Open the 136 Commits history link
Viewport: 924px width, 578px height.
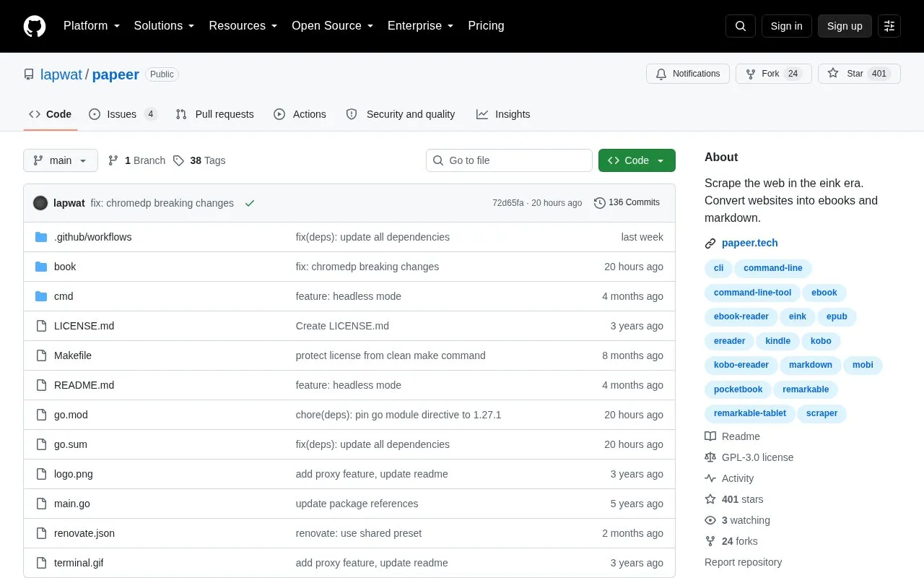click(627, 203)
